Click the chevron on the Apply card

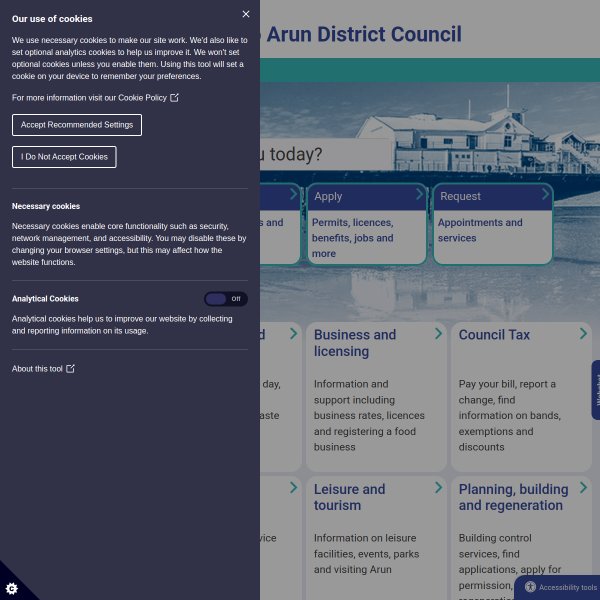[x=420, y=194]
